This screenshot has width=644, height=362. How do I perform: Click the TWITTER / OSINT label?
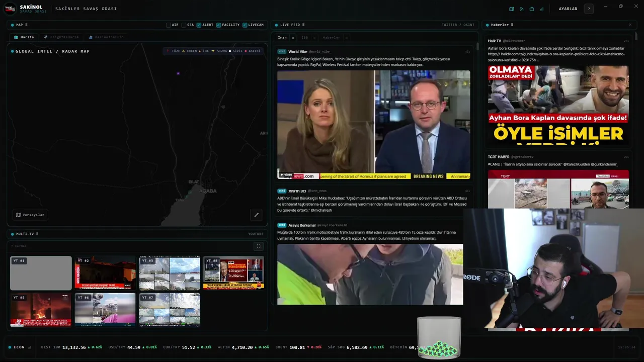pos(458,25)
